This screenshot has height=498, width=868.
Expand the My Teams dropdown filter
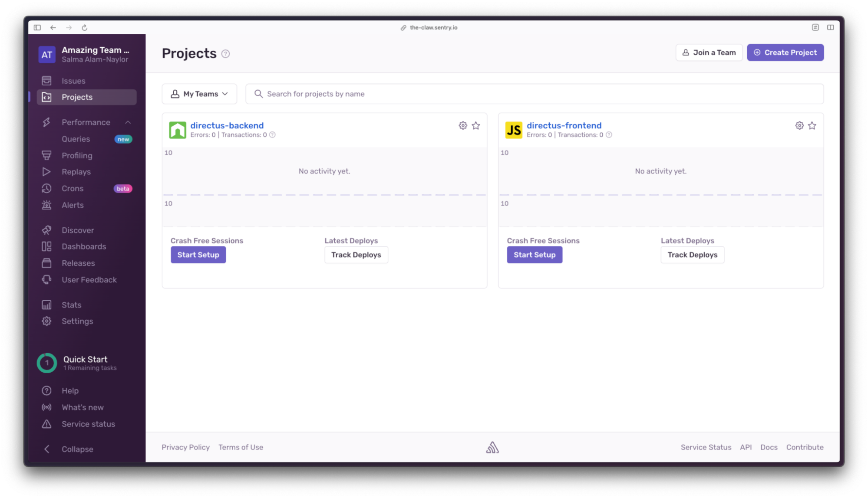[x=200, y=94]
